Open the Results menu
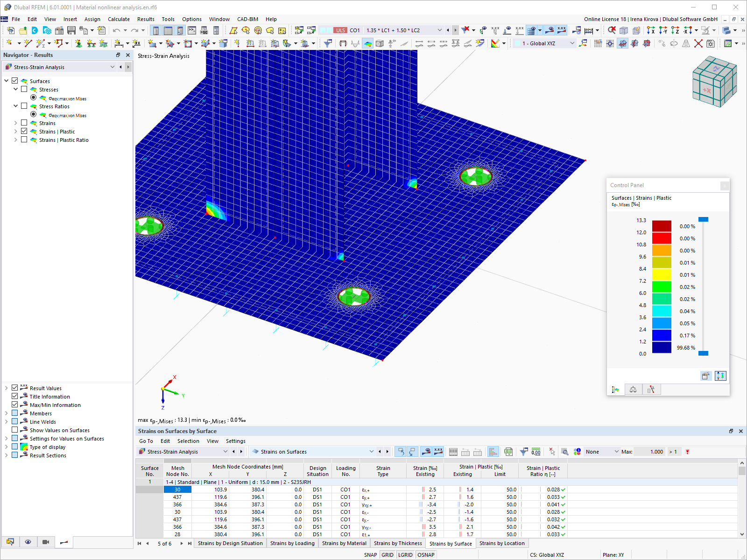Screen dimensions: 747x560 coord(146,19)
